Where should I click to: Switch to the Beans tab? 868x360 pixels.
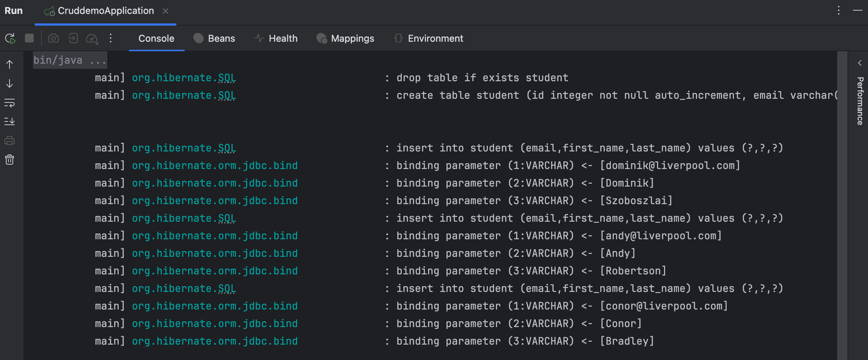214,38
